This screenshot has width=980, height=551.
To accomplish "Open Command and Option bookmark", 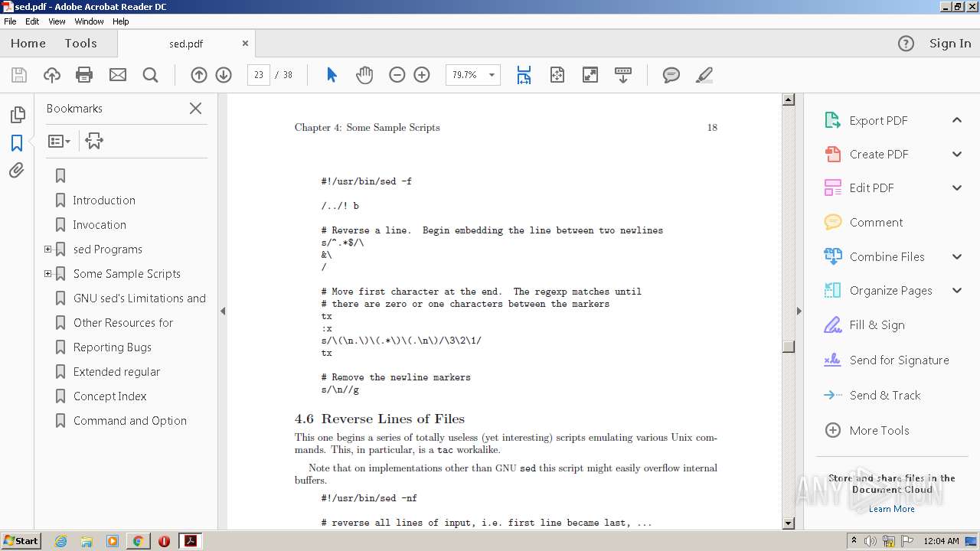I will click(130, 421).
